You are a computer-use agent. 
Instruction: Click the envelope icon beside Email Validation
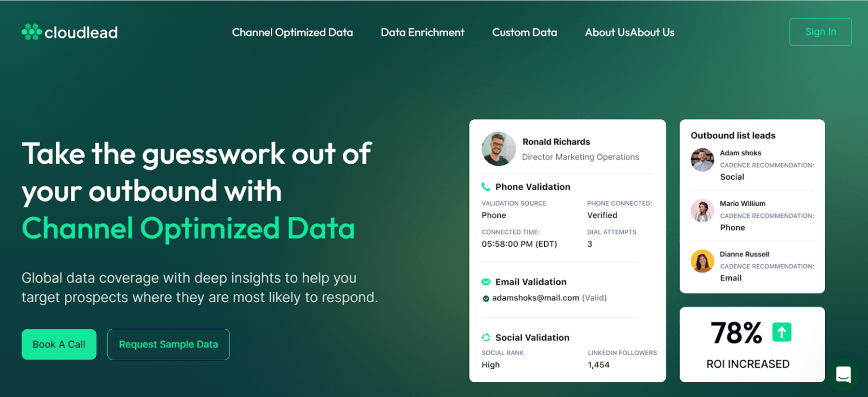485,282
